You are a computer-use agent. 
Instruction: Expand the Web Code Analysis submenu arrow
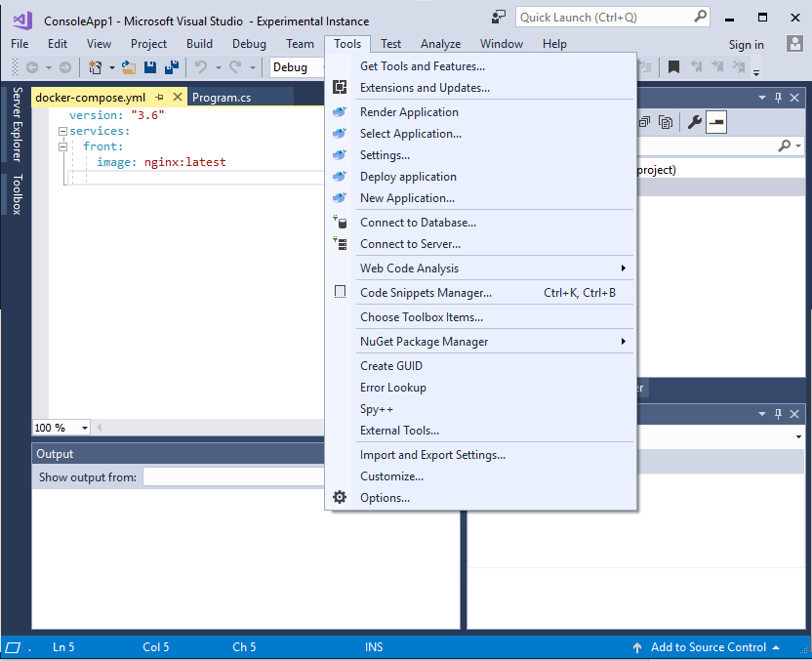click(623, 269)
